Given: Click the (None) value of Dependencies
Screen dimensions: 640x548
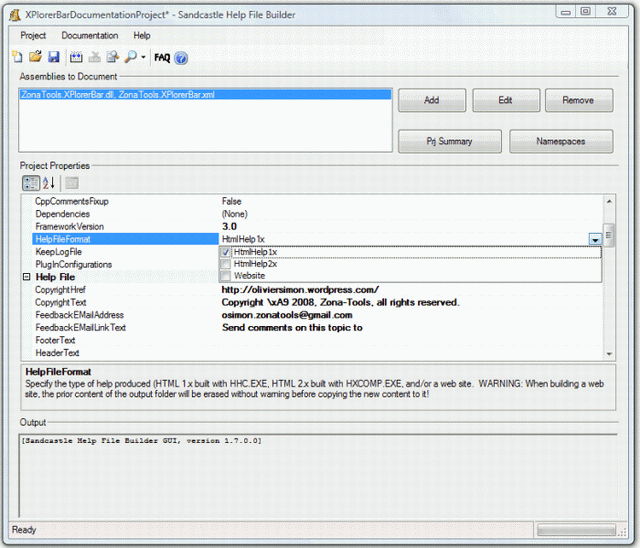Looking at the screenshot, I should coord(234,214).
